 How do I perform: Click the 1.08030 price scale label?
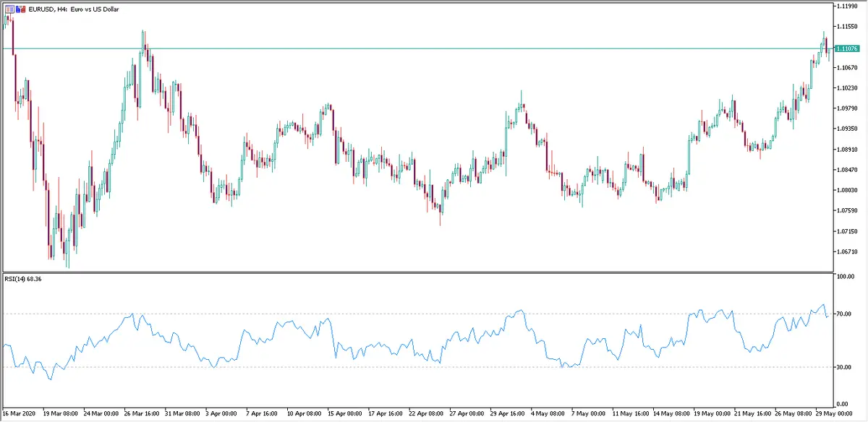846,190
